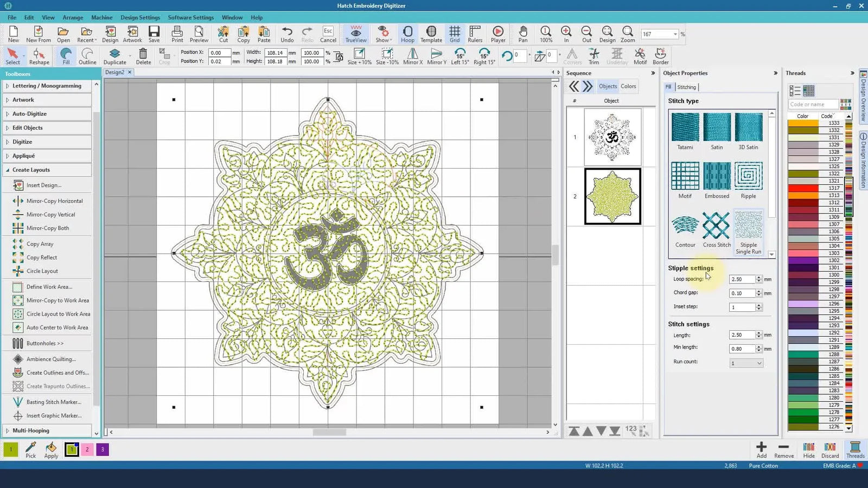Select object 2 in the Sequence panel
868x488 pixels.
coord(611,196)
